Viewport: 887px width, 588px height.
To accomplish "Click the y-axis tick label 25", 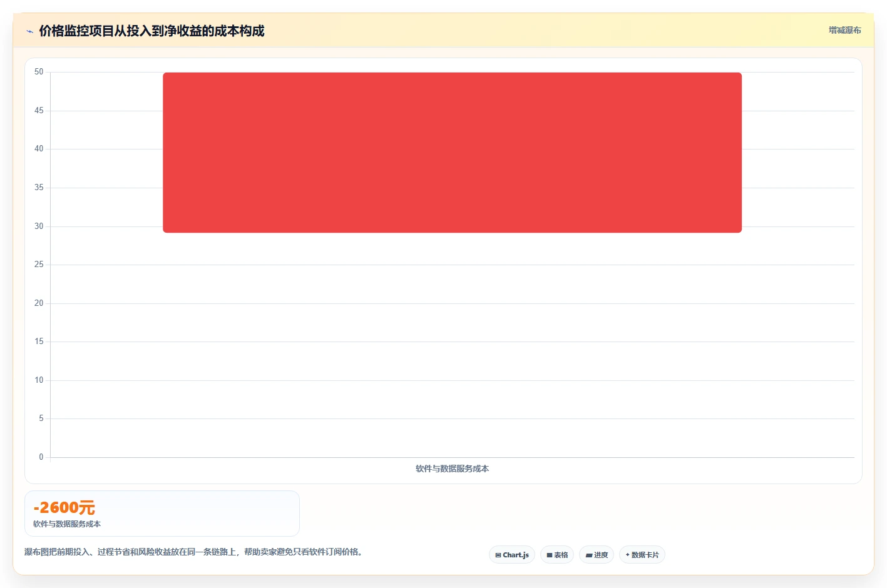I will click(x=39, y=265).
